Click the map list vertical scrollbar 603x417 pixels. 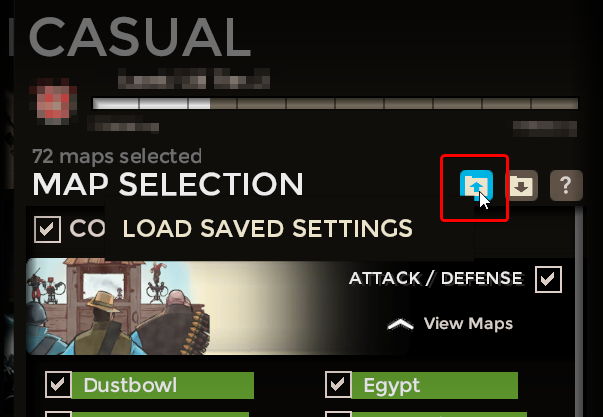tap(579, 312)
